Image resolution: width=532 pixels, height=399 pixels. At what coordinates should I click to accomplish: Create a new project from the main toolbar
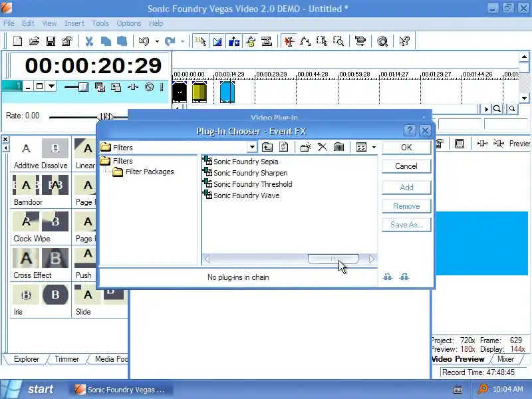pyautogui.click(x=17, y=41)
